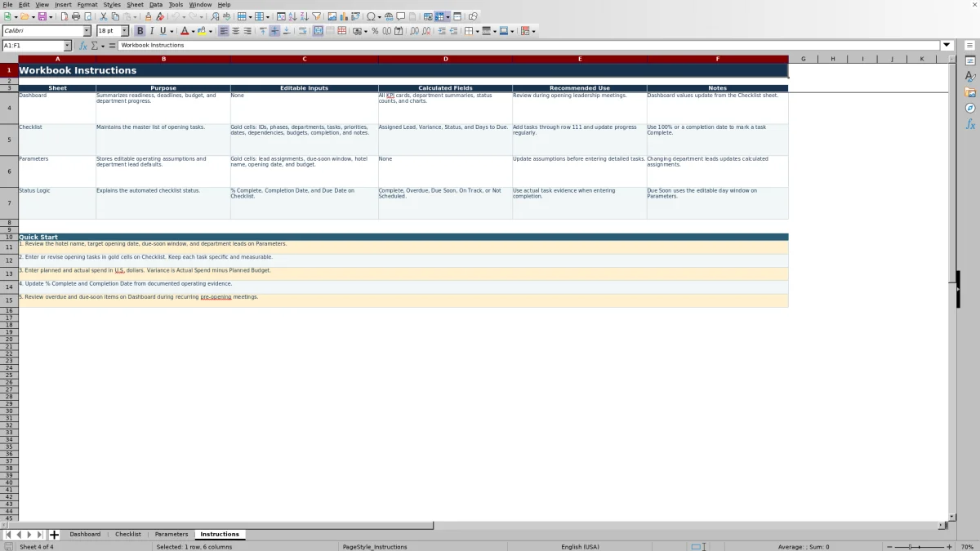The width and height of the screenshot is (980, 551).
Task: Click the Copy icon
Action: point(115,16)
